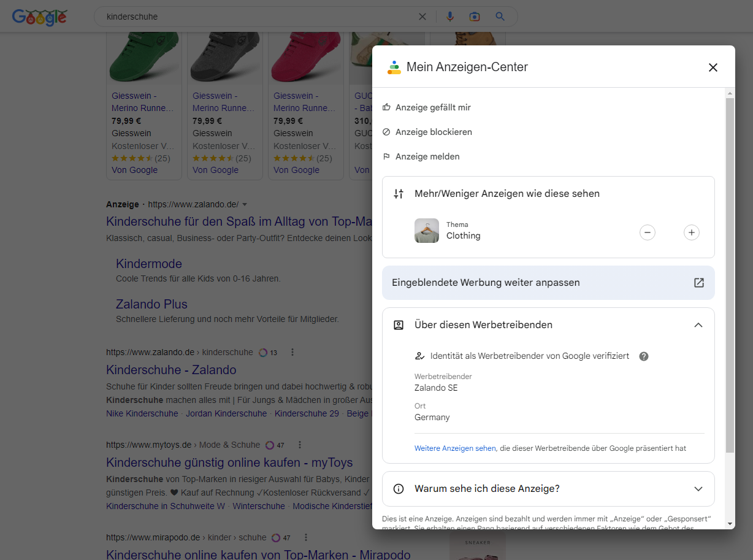Click the magnifier search button
This screenshot has height=560, width=753.
[x=500, y=17]
